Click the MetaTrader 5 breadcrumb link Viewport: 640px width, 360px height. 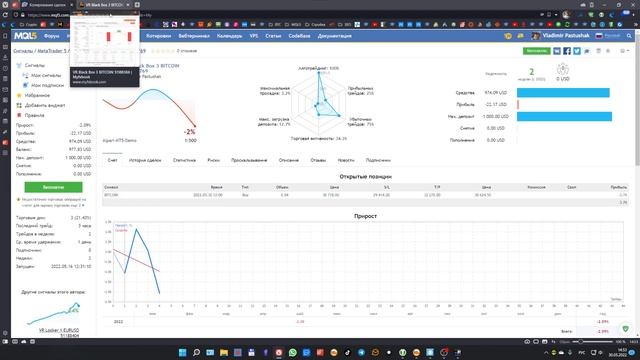[53, 51]
